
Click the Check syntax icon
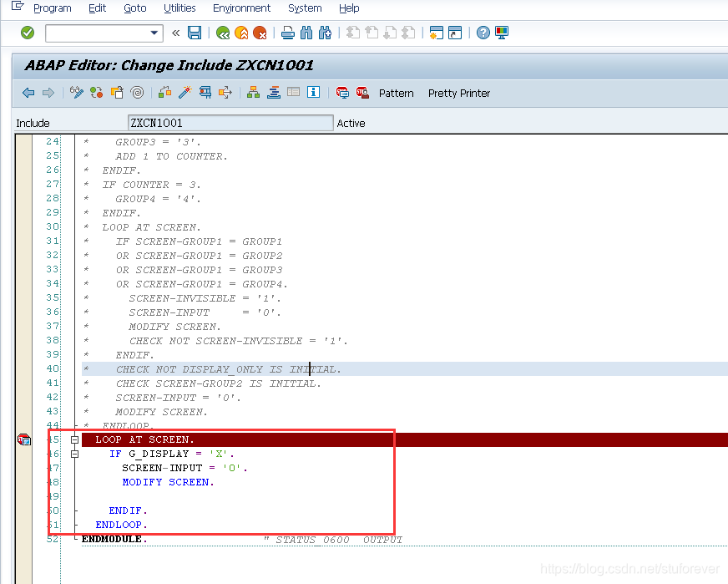coord(164,93)
